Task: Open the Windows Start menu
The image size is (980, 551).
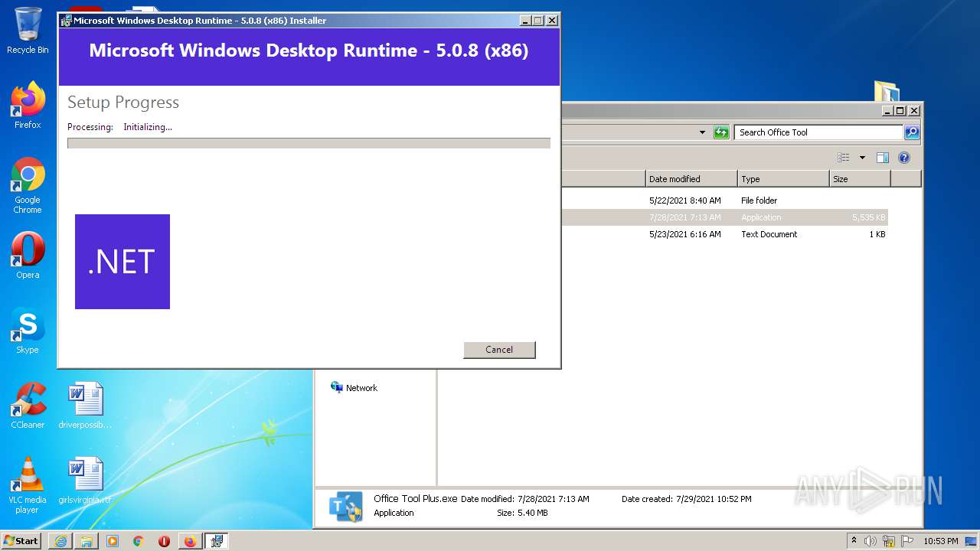Action: [21, 540]
